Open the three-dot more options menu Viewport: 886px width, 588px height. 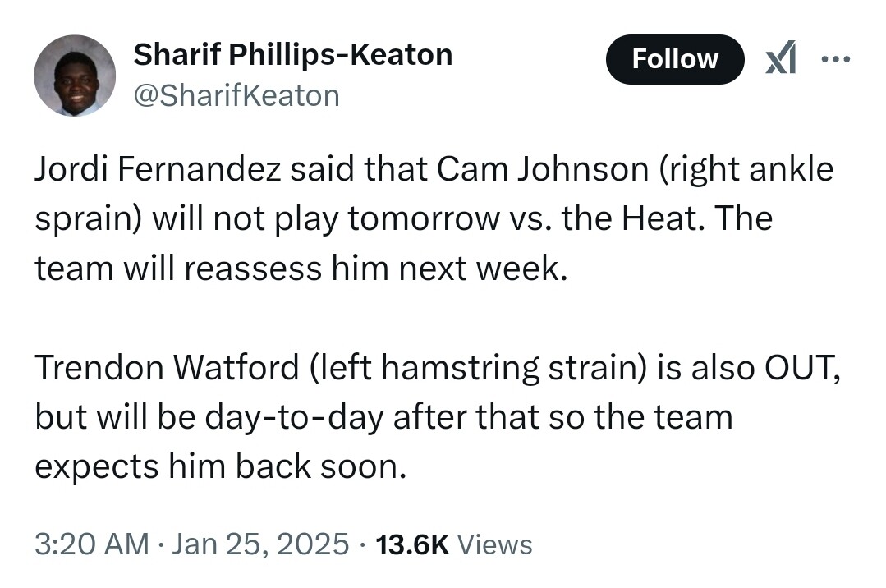[836, 59]
